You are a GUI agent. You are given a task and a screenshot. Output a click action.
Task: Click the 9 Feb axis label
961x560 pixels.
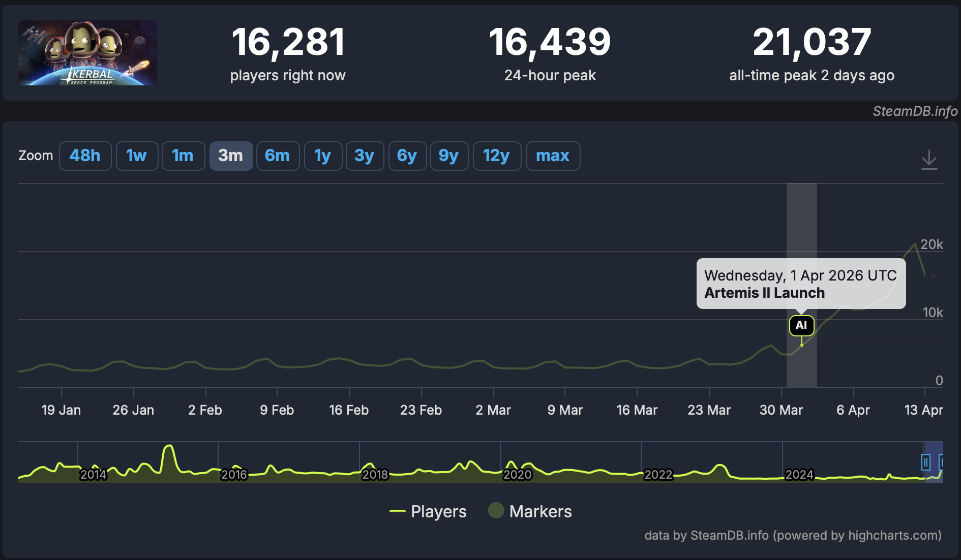[x=277, y=410]
